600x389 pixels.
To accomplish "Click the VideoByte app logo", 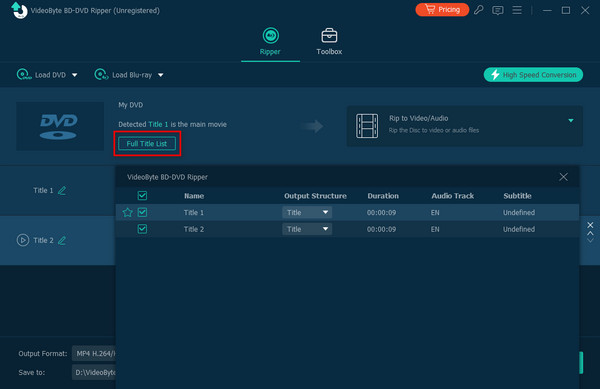I will 19,10.
